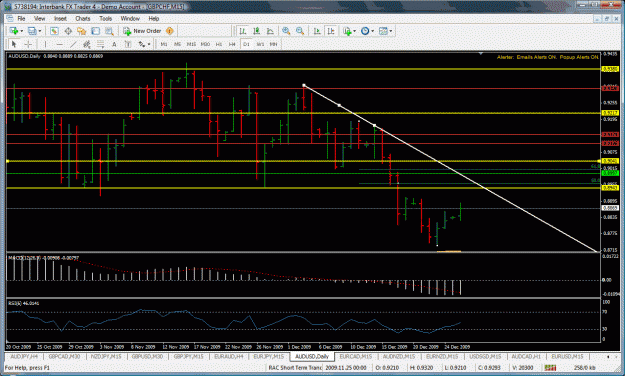This screenshot has height=376, width=625.
Task: Switch to the AUDJPY,H4 chart tab
Action: [x=24, y=356]
